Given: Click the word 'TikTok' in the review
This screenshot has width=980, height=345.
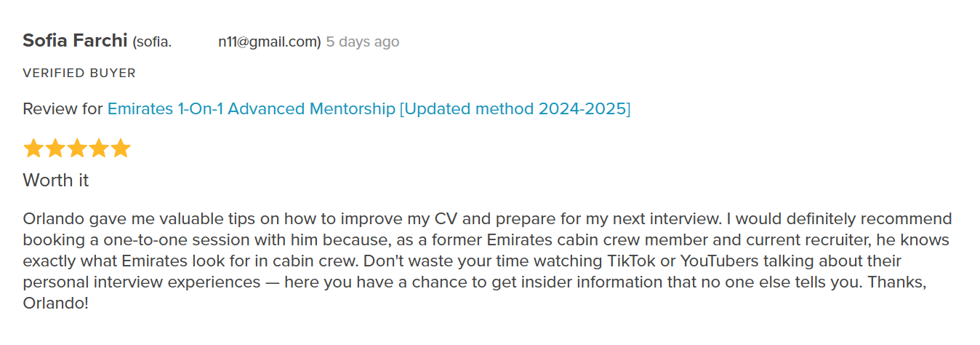Looking at the screenshot, I should [632, 261].
